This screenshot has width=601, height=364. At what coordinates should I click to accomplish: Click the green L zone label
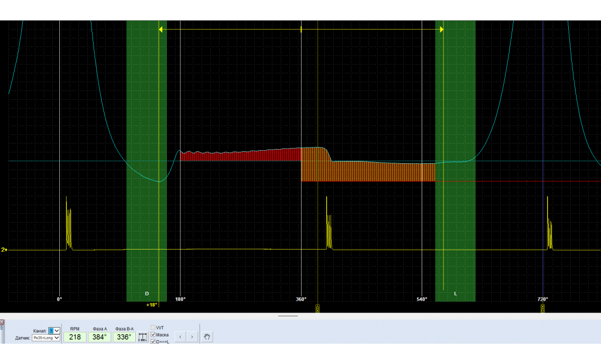point(455,294)
